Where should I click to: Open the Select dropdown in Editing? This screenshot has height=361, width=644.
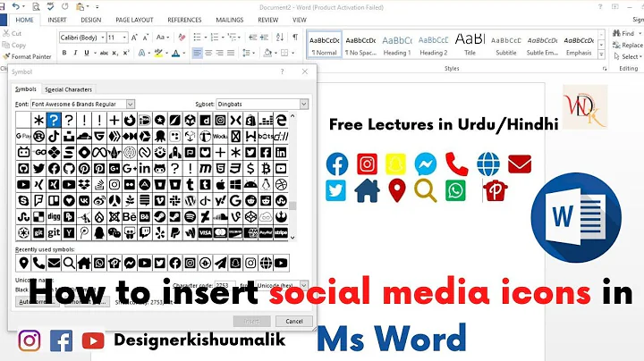(629, 56)
